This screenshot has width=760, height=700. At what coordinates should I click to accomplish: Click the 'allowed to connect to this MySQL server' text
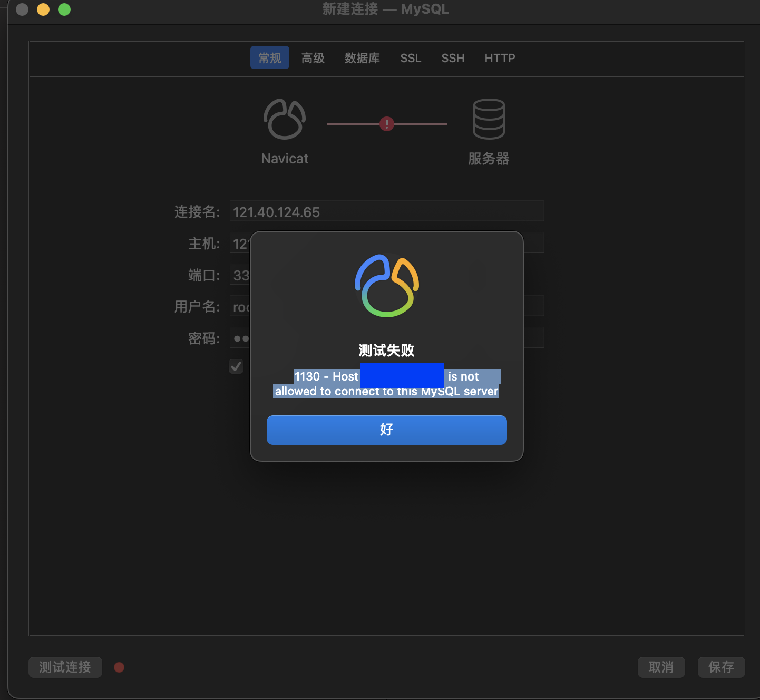pos(386,391)
